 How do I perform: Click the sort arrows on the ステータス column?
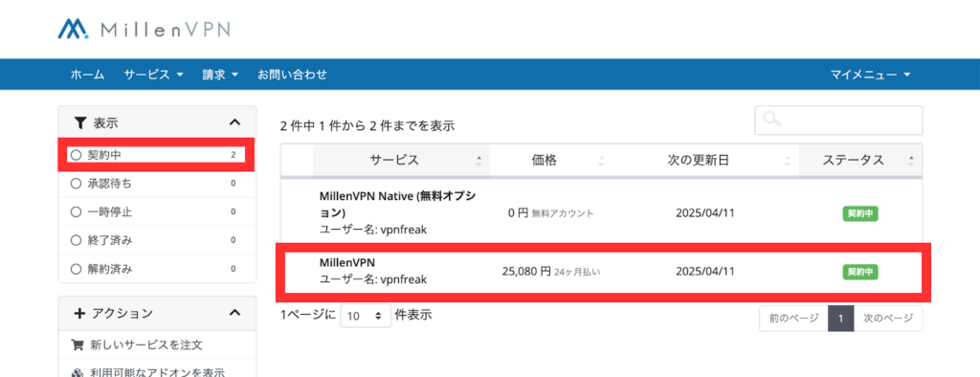[911, 161]
